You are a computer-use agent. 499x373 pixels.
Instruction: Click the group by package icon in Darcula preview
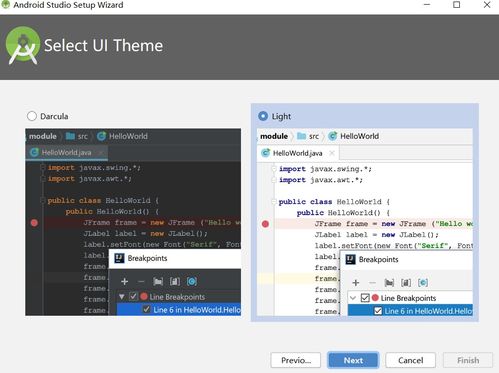tap(158, 281)
